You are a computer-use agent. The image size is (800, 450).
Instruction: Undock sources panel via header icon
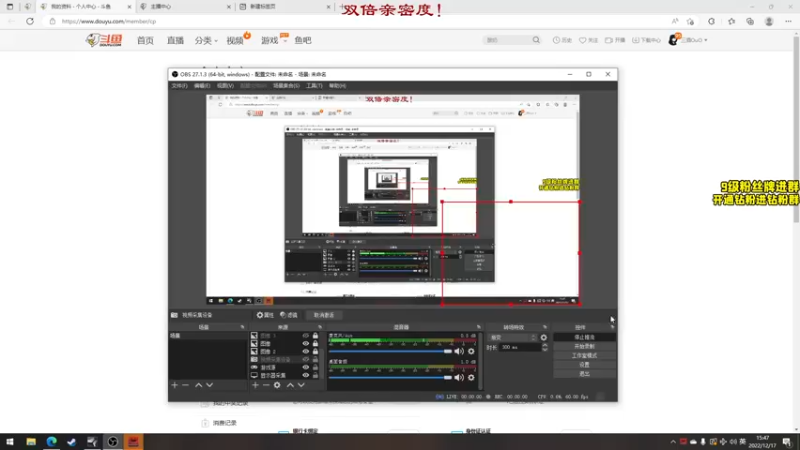point(320,327)
